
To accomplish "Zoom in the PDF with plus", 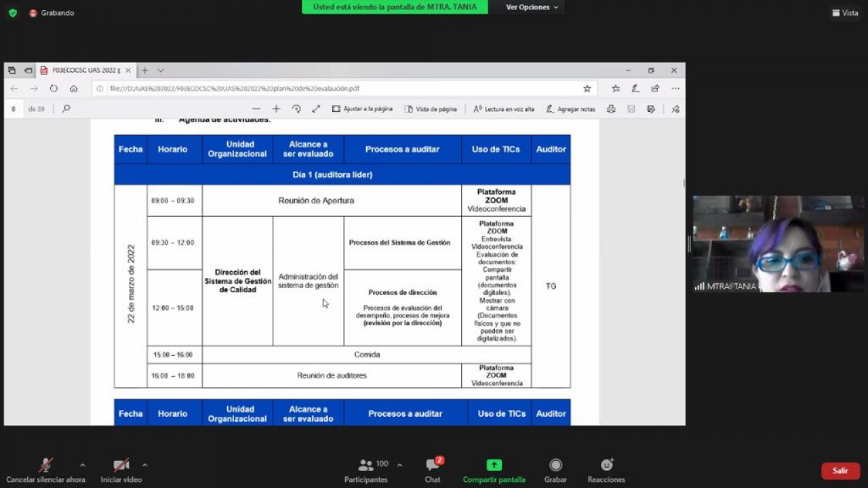I will click(x=276, y=108).
